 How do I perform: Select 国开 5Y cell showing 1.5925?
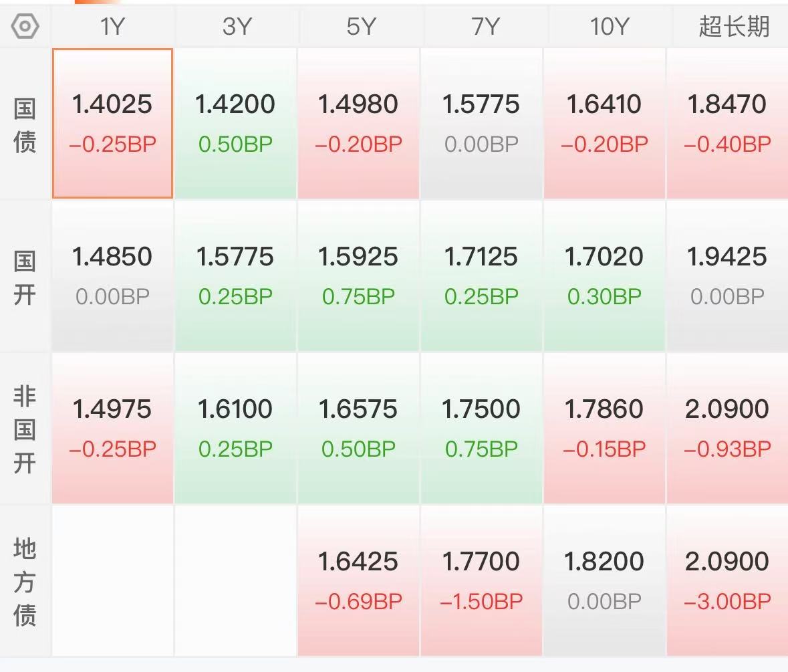coord(358,276)
